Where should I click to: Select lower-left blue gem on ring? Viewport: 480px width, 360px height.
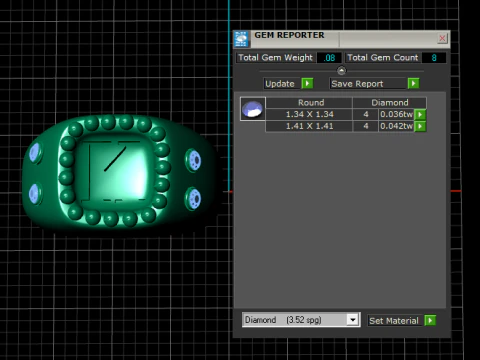coord(34,194)
